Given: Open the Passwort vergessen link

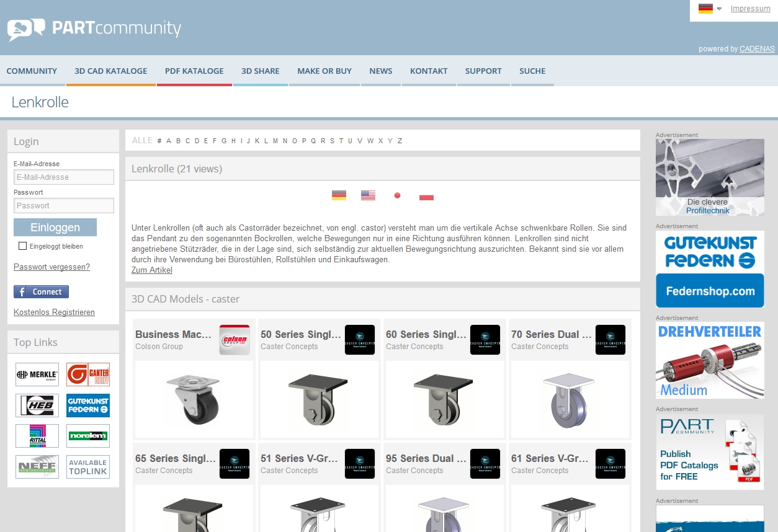Looking at the screenshot, I should pos(51,267).
